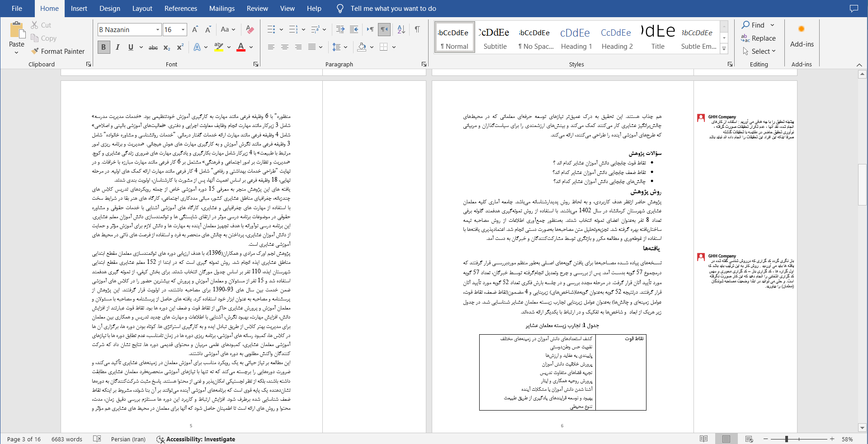Image resolution: width=868 pixels, height=444 pixels.
Task: Align text right
Action: pos(298,47)
